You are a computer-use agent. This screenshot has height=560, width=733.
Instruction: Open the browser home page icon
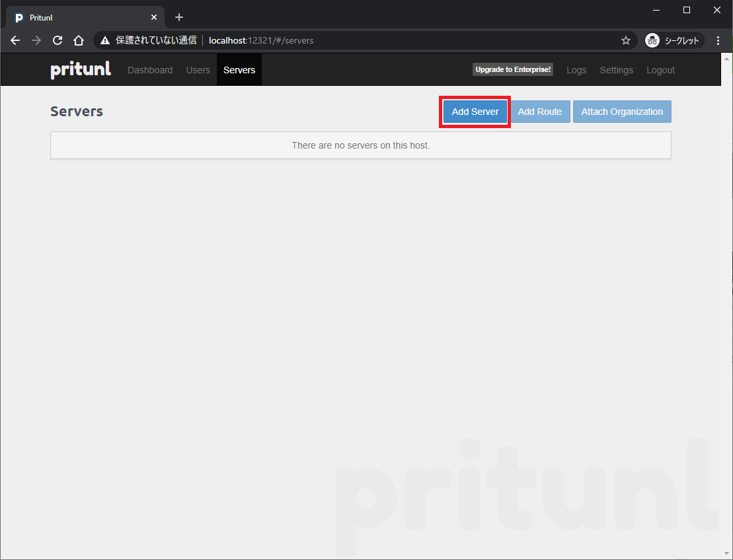click(x=79, y=41)
